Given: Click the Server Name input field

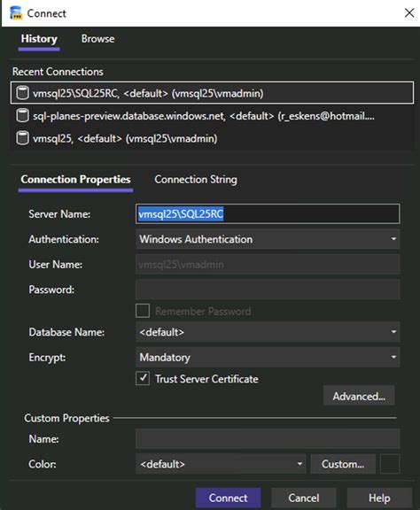Looking at the screenshot, I should [x=268, y=214].
